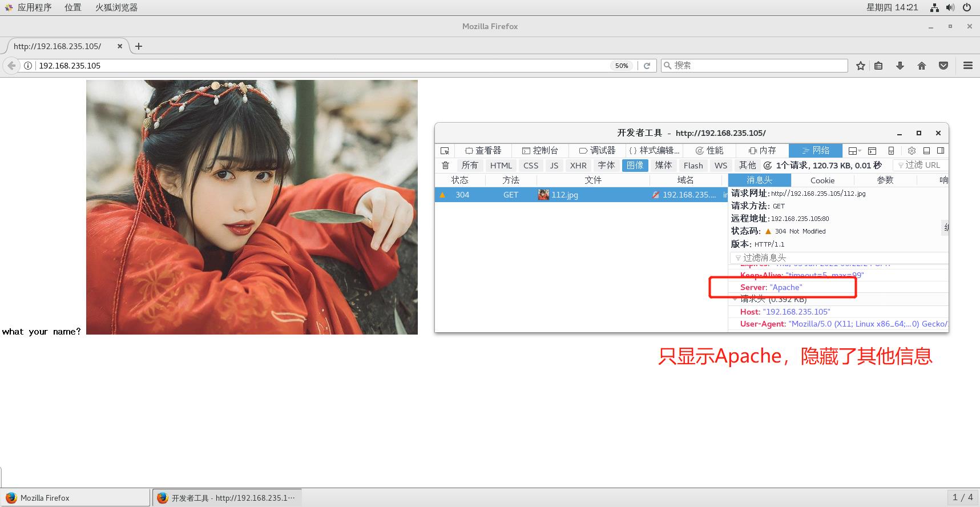
Task: Toggle the HTML request filter
Action: tap(501, 166)
